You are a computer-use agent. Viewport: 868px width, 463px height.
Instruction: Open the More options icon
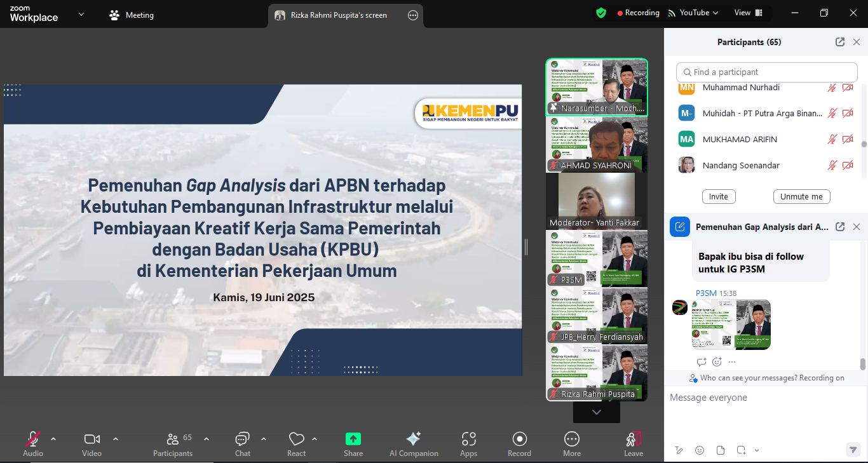coord(572,439)
